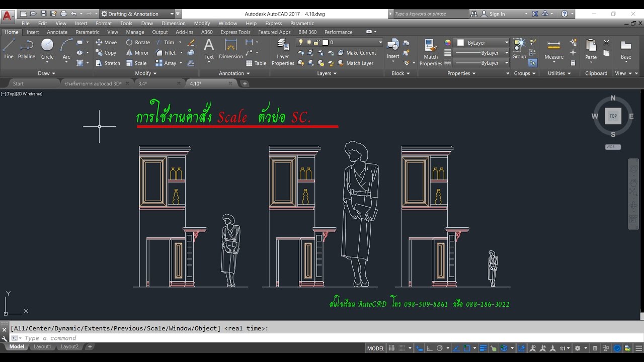Image resolution: width=644 pixels, height=362 pixels.
Task: Open the Express menu
Action: (273, 23)
